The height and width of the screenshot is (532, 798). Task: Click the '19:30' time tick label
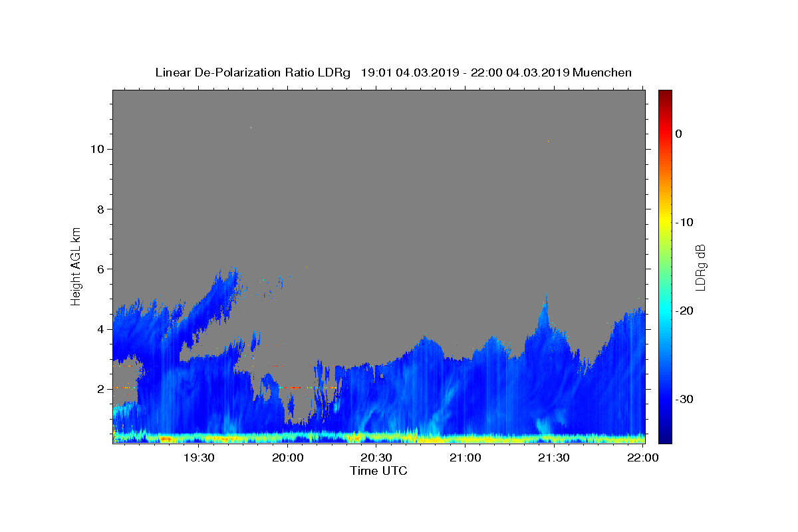click(x=198, y=458)
